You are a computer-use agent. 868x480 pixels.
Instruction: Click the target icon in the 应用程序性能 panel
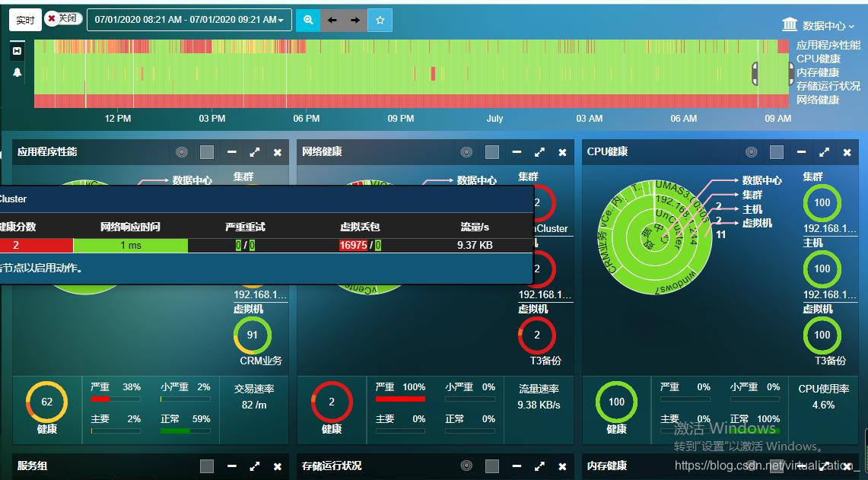click(182, 151)
